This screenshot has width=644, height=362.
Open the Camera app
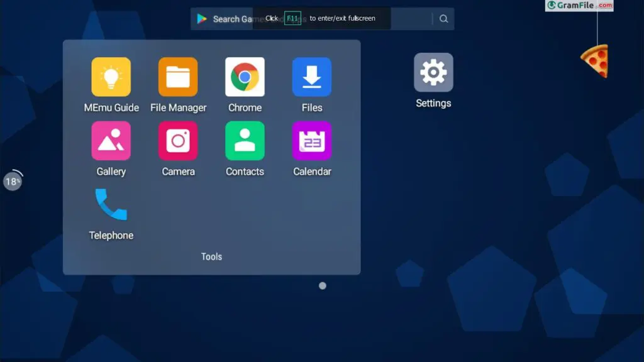(178, 141)
